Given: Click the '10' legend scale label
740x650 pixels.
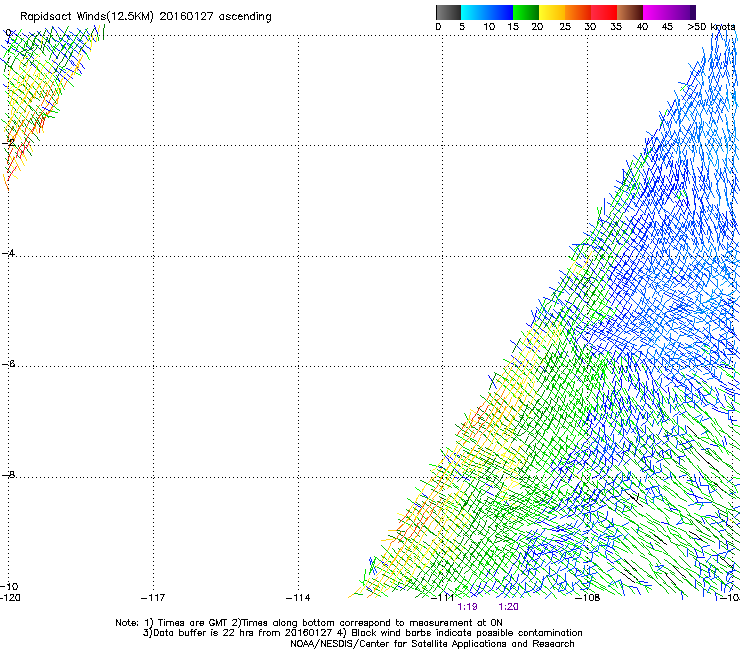Looking at the screenshot, I should point(489,27).
